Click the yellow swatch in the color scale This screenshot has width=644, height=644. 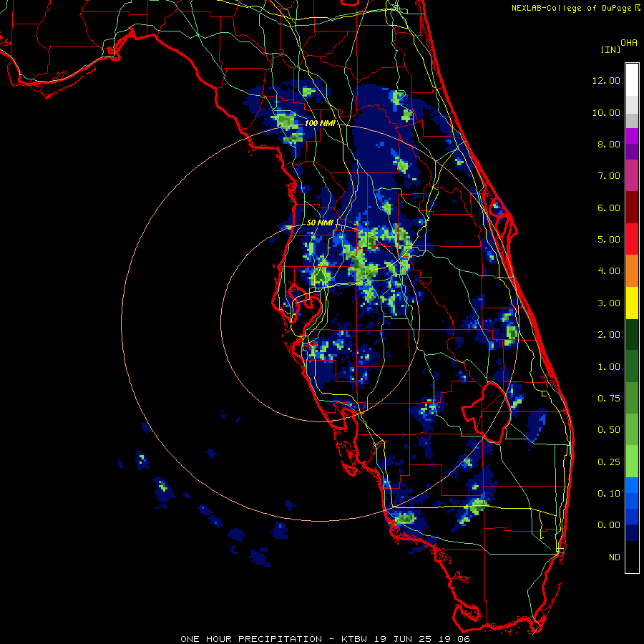point(632,303)
